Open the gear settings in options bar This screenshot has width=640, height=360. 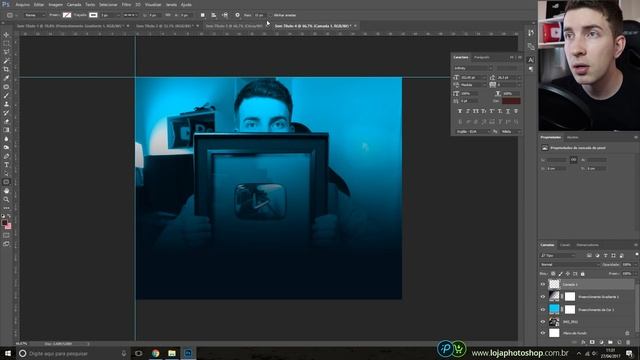pos(237,15)
